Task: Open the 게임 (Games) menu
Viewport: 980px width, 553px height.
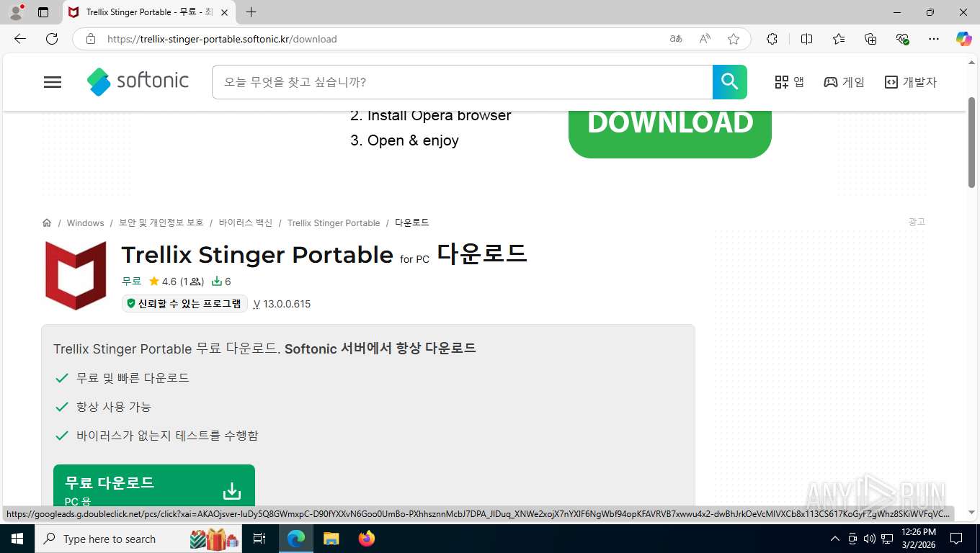Action: pos(844,82)
